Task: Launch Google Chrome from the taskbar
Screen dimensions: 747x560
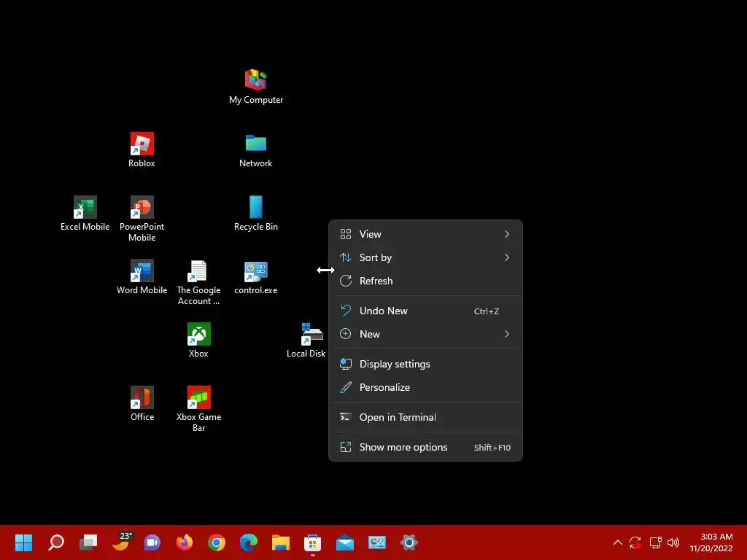Action: (x=216, y=542)
